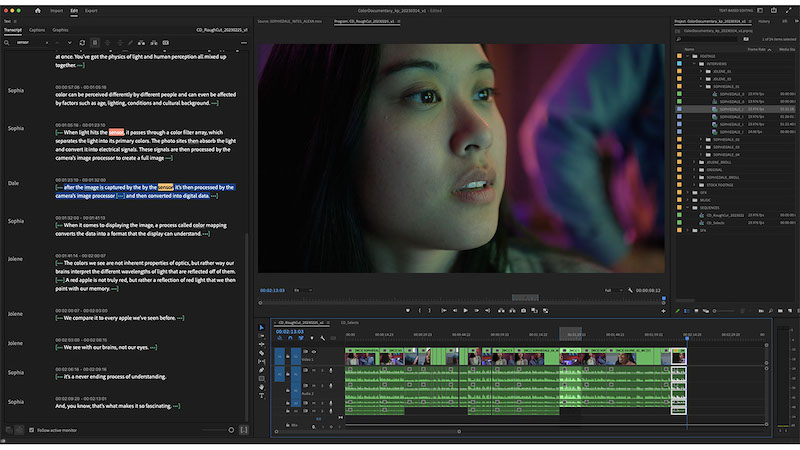This screenshot has height=450, width=800.
Task: Select the Transcript tab
Action: (x=13, y=30)
